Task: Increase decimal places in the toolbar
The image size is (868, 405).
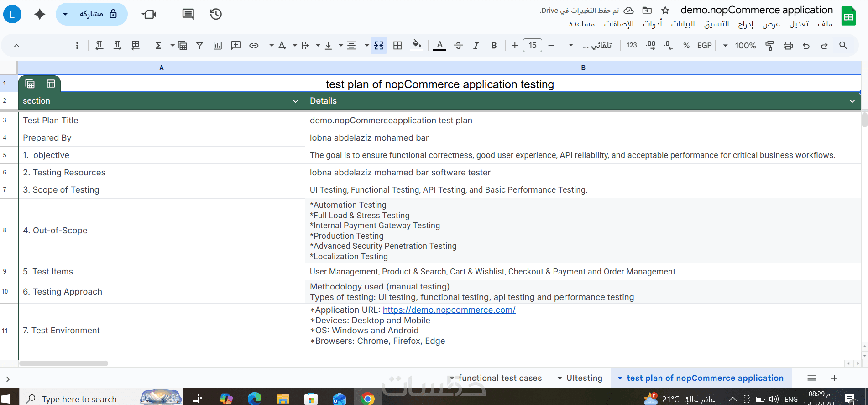Action: tap(651, 46)
